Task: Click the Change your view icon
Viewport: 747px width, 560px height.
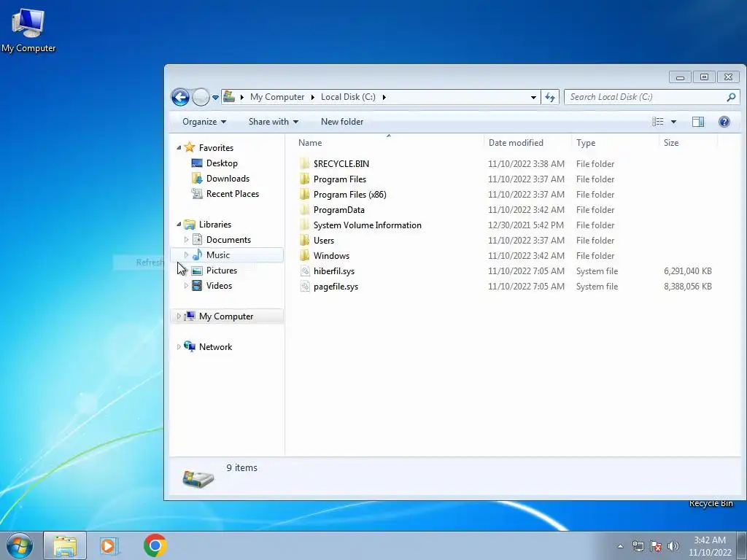Action: (x=658, y=122)
